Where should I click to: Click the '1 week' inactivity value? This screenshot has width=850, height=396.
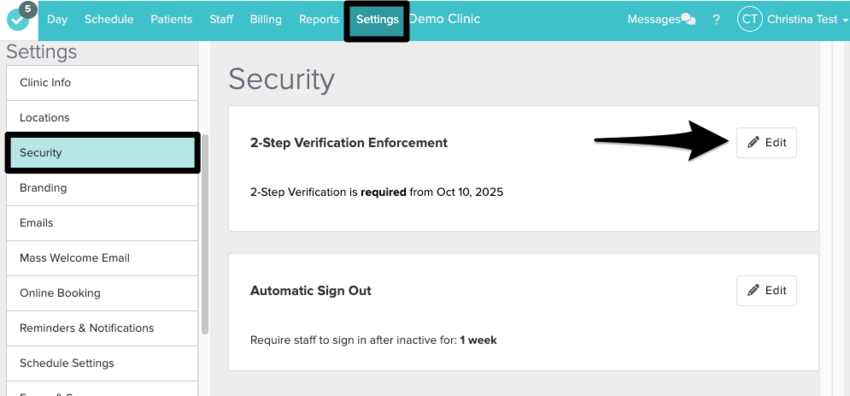click(x=478, y=341)
